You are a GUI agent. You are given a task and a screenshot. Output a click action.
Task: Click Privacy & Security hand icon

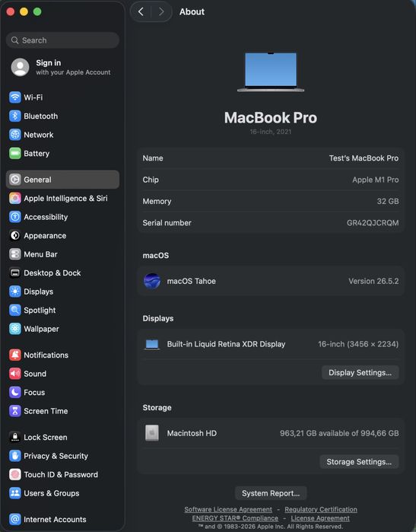coord(15,456)
